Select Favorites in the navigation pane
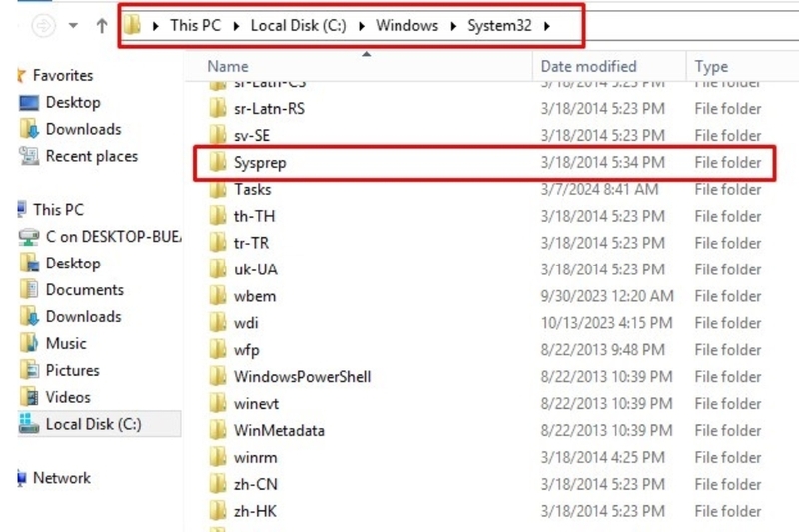This screenshot has width=799, height=532. (63, 75)
